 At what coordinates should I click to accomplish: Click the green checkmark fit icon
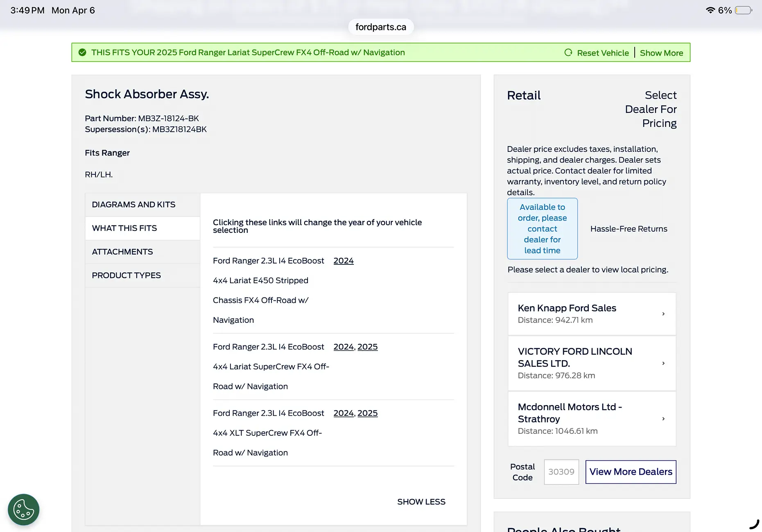(x=82, y=52)
